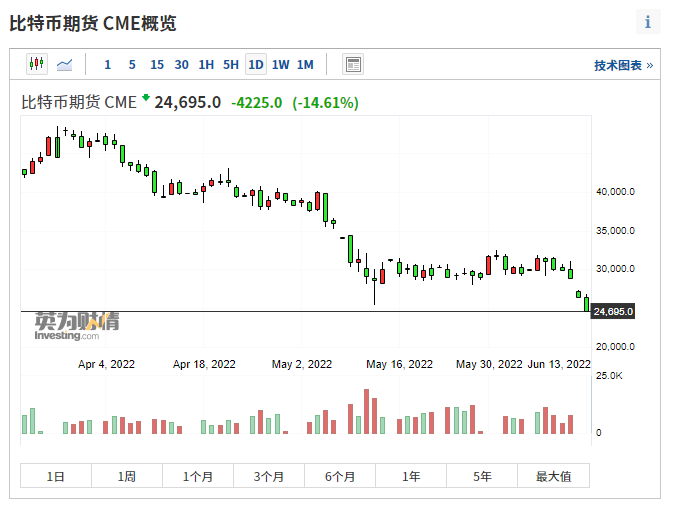
Task: Click the 24,695.0 price label on axis
Action: point(613,312)
